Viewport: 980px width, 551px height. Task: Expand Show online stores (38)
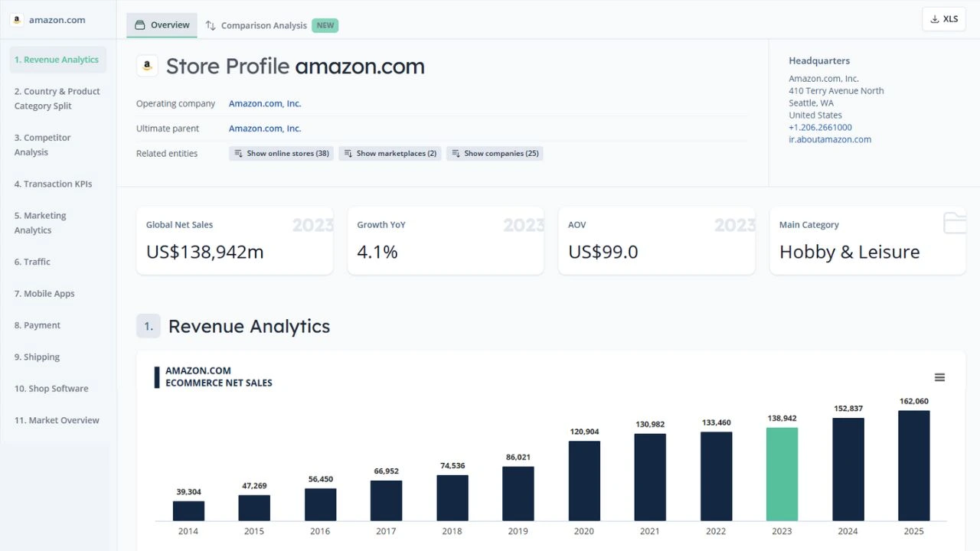[x=281, y=153]
